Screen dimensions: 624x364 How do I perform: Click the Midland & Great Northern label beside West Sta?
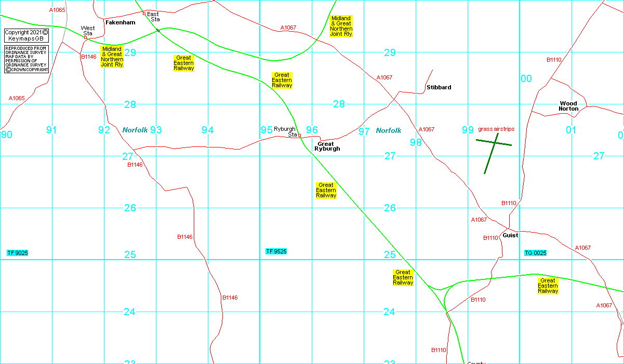tap(112, 57)
